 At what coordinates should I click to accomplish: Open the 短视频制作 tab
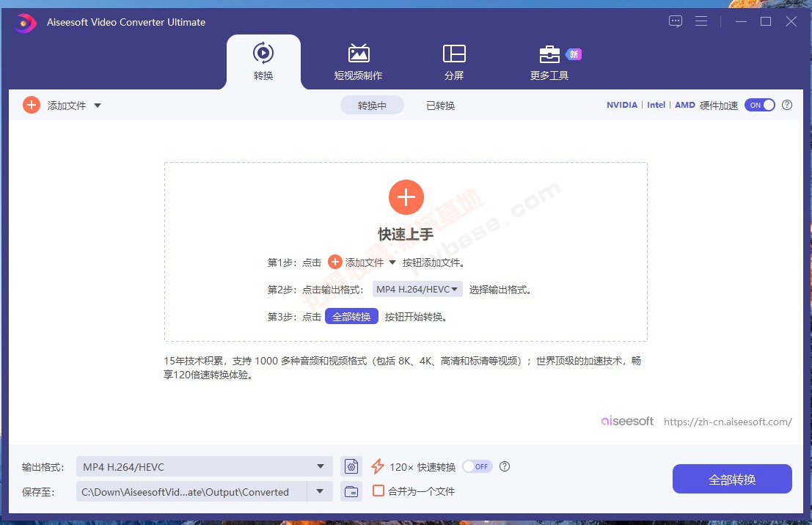(x=359, y=62)
